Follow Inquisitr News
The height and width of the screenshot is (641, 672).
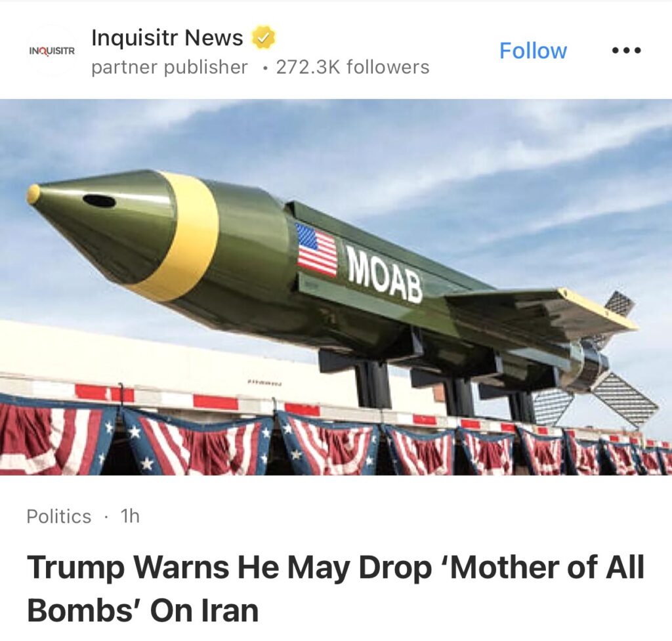[533, 51]
